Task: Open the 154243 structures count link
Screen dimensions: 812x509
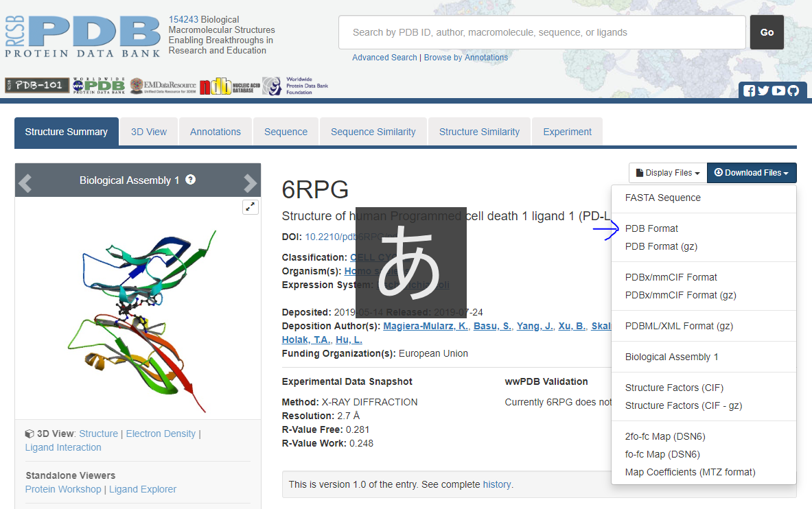Action: 183,20
